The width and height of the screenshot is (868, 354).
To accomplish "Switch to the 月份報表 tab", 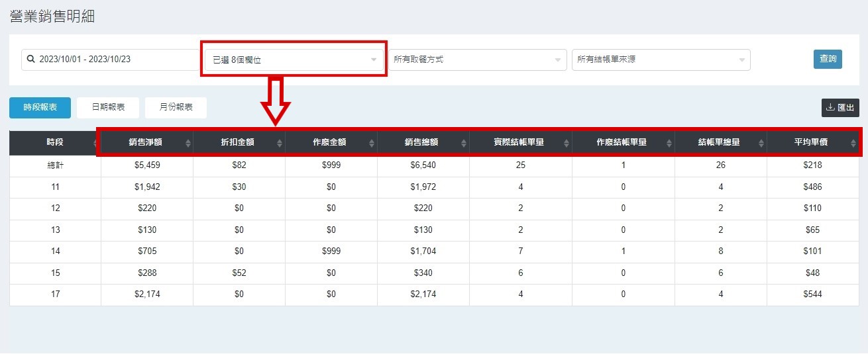I will [x=176, y=107].
